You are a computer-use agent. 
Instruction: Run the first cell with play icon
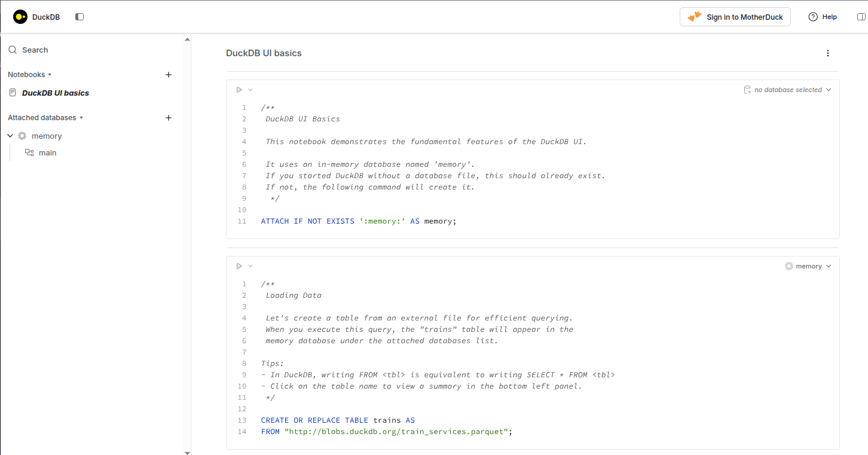pos(239,90)
